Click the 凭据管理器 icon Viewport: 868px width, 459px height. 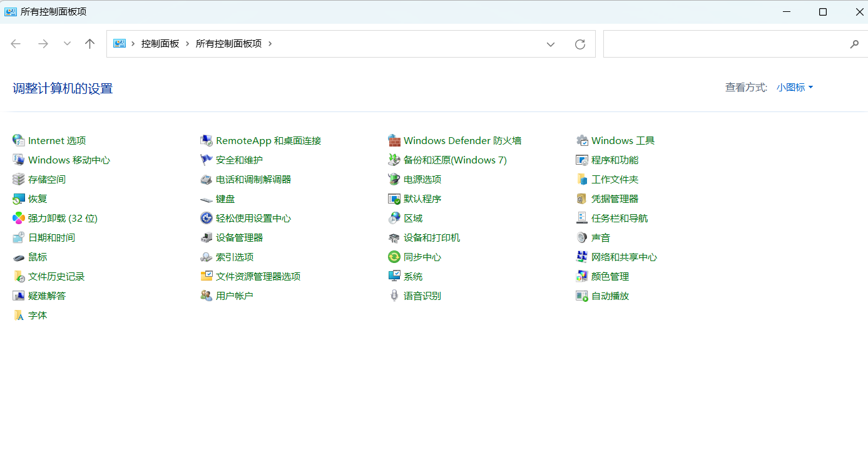coord(581,199)
